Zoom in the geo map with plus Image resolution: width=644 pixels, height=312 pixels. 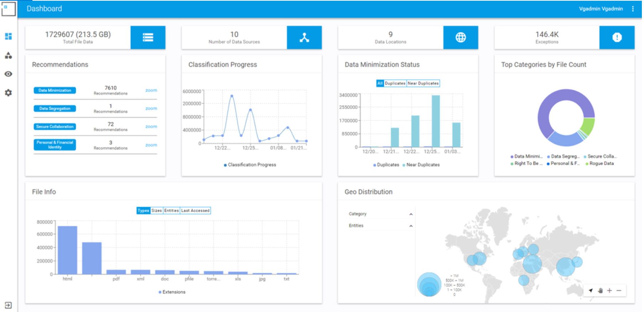click(609, 291)
